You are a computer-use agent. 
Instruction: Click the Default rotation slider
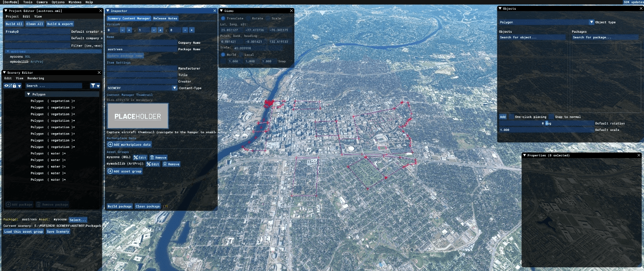546,124
